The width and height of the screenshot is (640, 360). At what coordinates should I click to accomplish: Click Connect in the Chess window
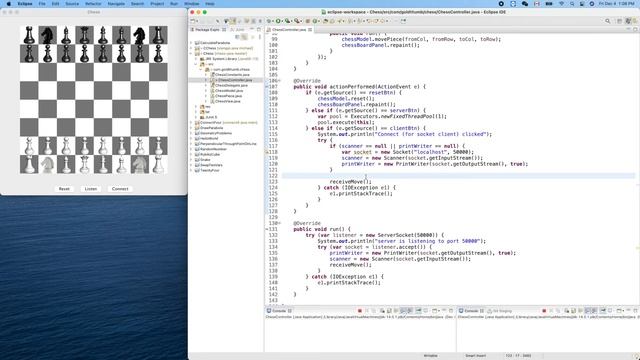pos(120,189)
